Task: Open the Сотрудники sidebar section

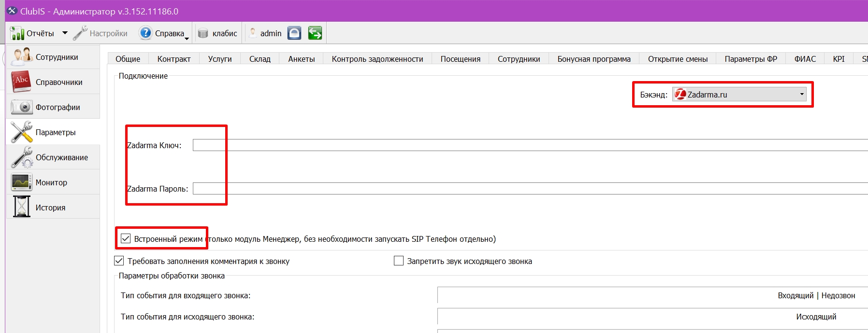Action: [x=53, y=57]
